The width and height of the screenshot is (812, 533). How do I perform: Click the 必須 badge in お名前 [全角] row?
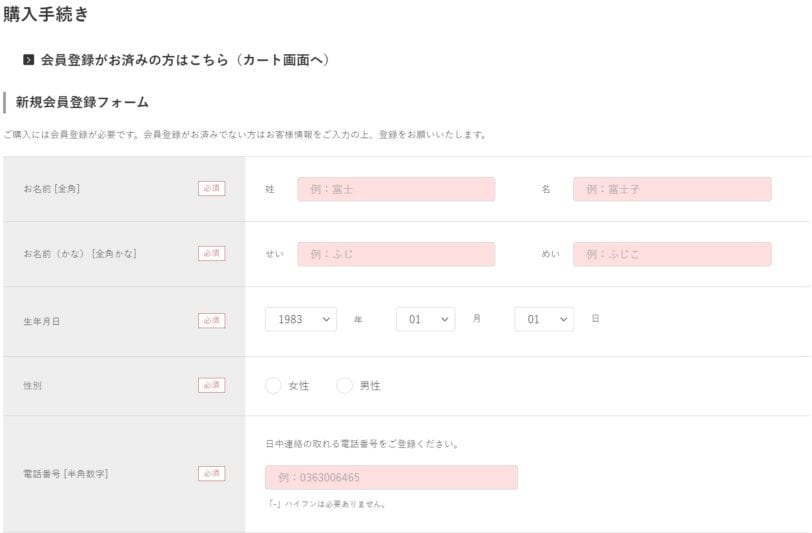[x=211, y=189]
